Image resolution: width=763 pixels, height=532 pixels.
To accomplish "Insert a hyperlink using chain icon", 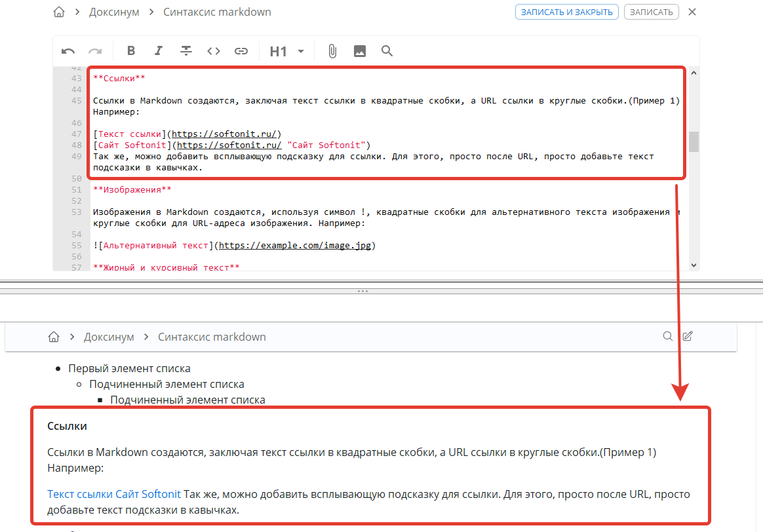I will pyautogui.click(x=241, y=51).
